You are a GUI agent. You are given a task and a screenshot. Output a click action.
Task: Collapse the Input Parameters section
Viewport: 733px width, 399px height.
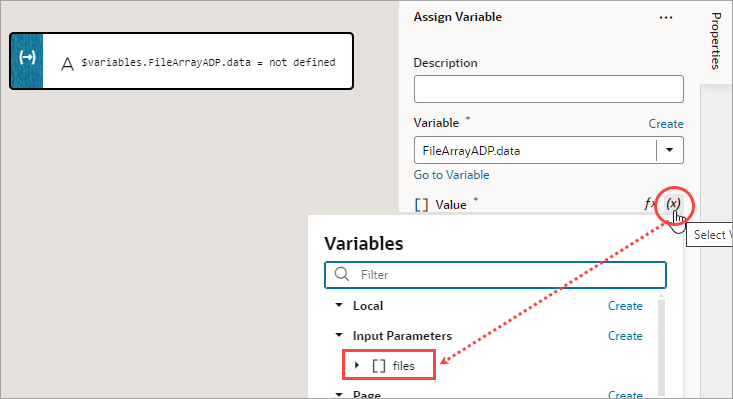pos(339,335)
